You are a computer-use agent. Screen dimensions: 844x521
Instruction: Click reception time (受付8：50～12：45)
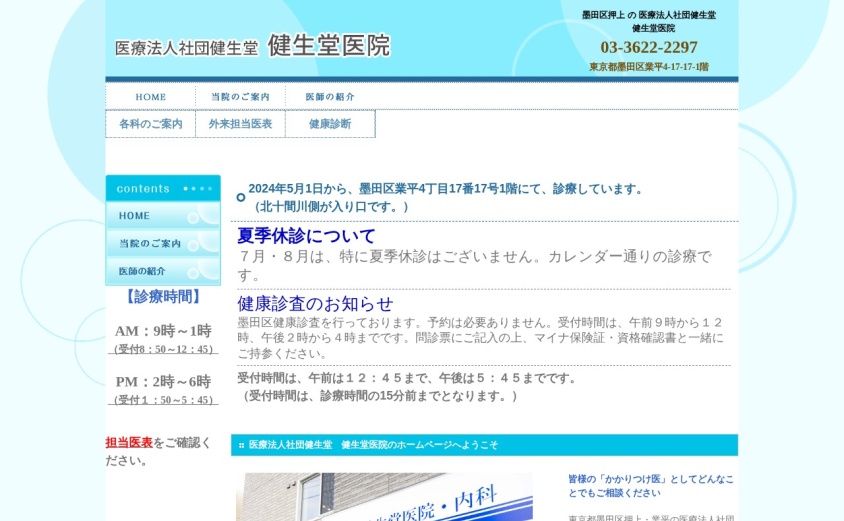[x=164, y=349]
